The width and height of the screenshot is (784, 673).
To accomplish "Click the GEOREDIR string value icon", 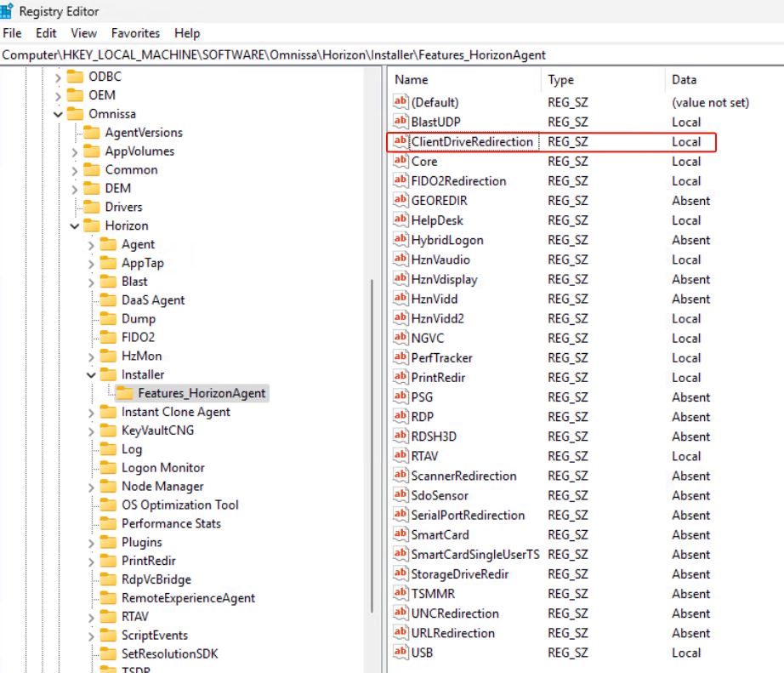I will (x=401, y=200).
